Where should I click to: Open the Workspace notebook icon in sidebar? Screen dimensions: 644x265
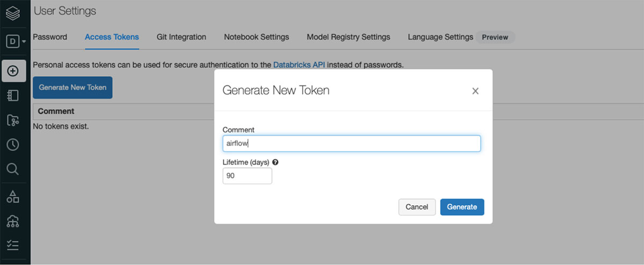tap(13, 96)
